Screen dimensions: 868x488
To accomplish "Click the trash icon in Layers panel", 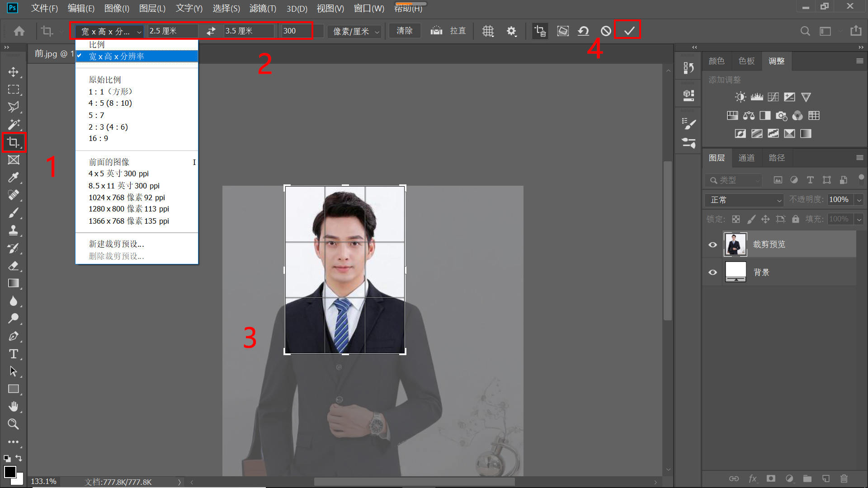I will [x=844, y=479].
